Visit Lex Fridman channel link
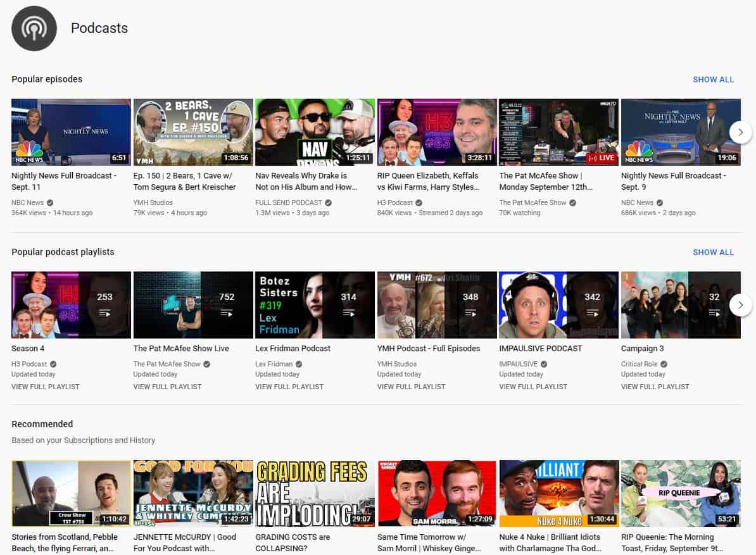This screenshot has height=555, width=756. (x=274, y=365)
